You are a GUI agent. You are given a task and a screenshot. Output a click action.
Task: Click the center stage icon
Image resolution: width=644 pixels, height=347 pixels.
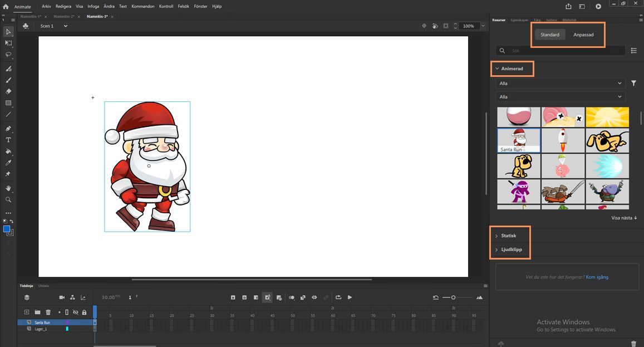(424, 26)
